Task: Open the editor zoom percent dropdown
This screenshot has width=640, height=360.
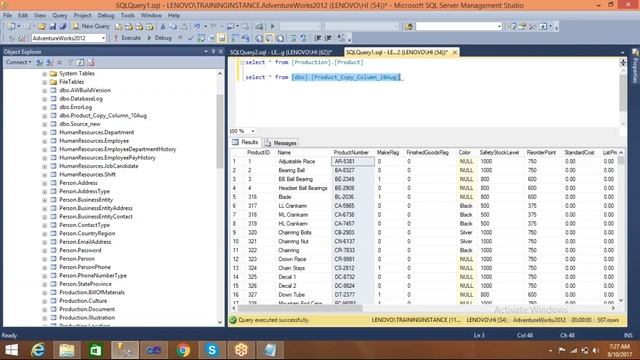Action: point(253,131)
